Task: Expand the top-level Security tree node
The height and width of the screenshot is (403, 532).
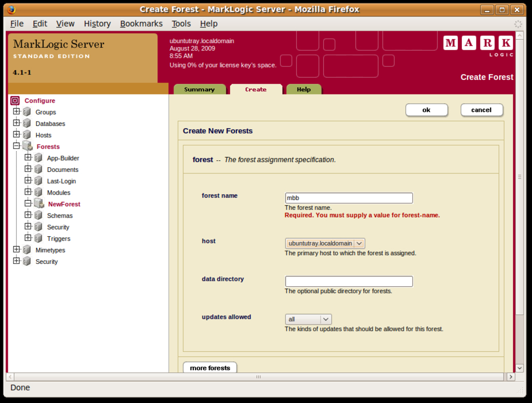Action: pos(16,261)
